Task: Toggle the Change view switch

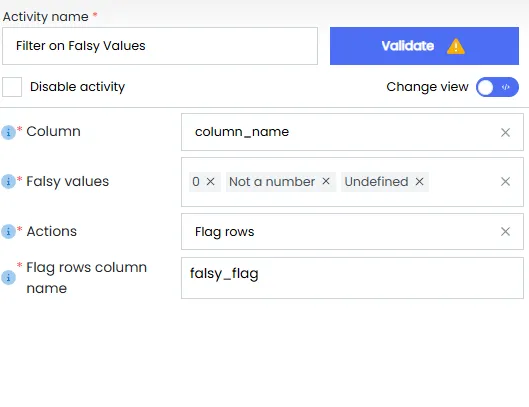Action: pyautogui.click(x=497, y=87)
